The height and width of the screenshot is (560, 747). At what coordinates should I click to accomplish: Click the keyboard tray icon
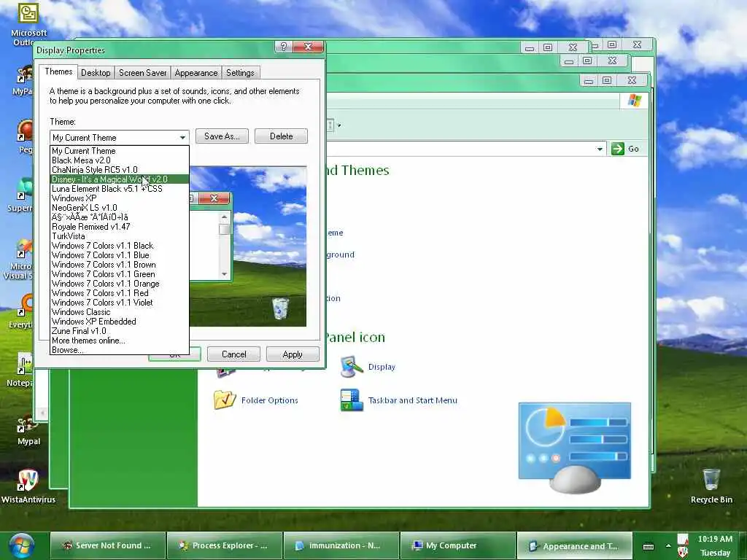point(649,546)
